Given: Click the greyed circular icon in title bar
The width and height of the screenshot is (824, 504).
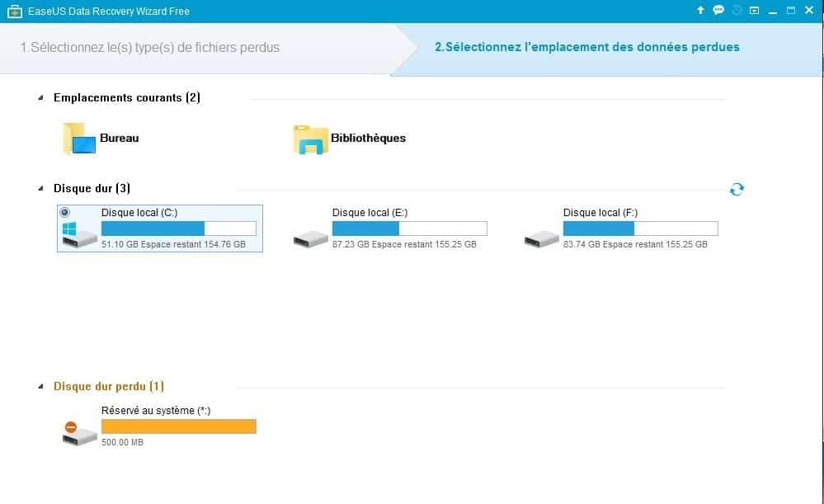Looking at the screenshot, I should [x=737, y=10].
